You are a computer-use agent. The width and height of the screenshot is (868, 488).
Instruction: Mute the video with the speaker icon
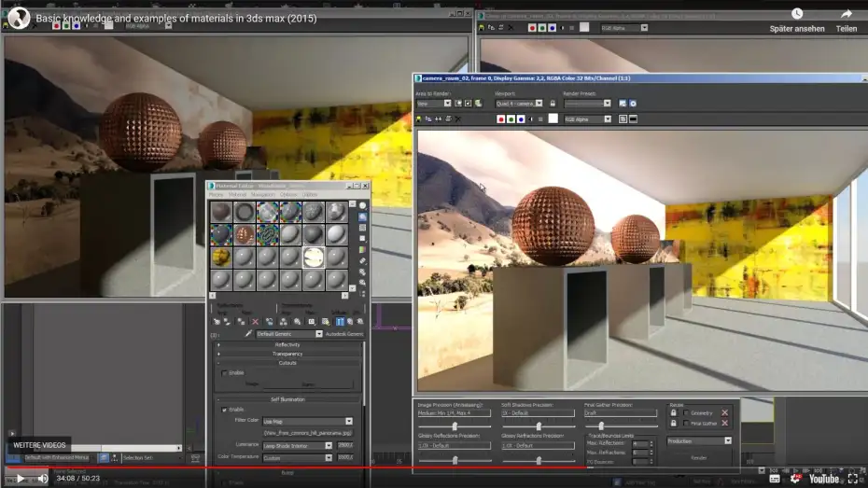point(43,478)
